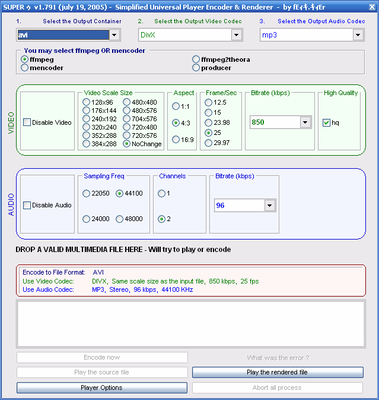Choose 240x192 video scale size

[x=86, y=119]
